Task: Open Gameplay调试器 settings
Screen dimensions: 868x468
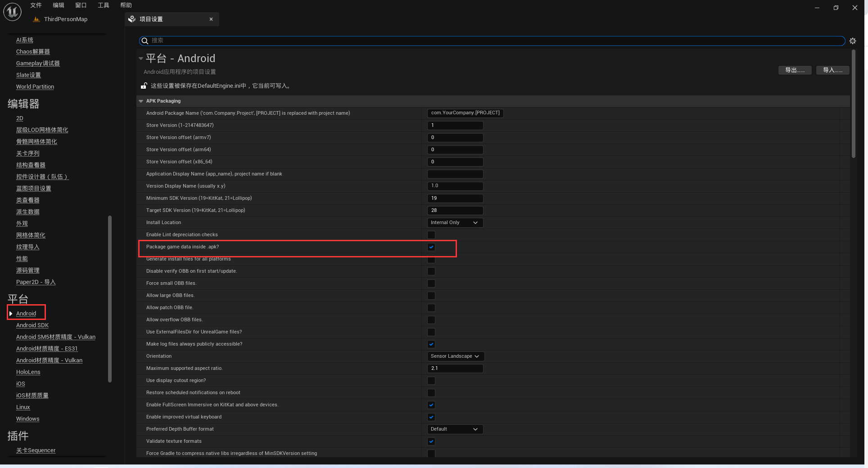Action: (38, 63)
